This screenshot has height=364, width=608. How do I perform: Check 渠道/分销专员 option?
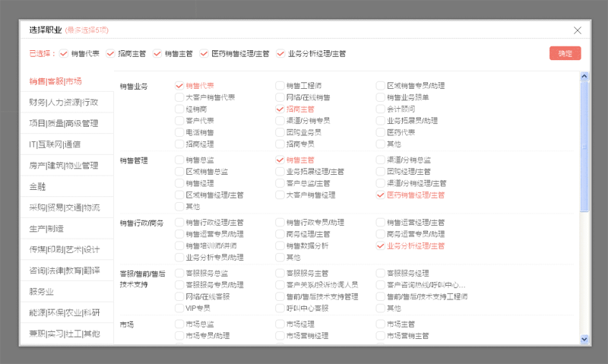tap(280, 121)
